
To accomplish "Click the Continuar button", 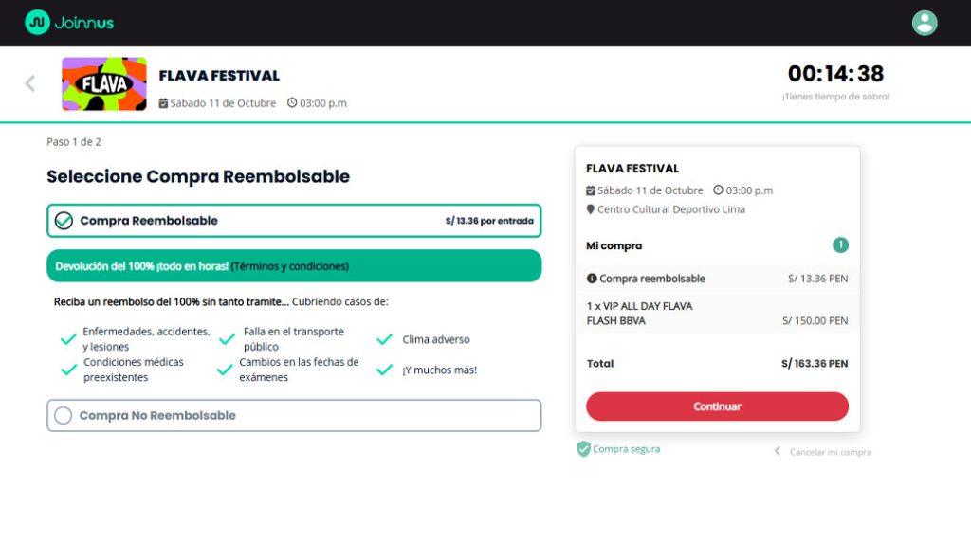I will point(717,406).
